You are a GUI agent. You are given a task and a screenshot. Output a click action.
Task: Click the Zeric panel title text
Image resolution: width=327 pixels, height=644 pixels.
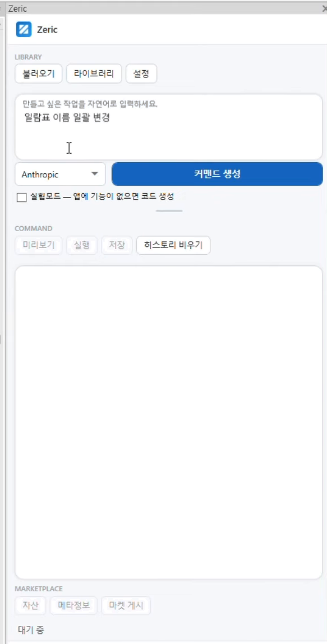(x=17, y=8)
